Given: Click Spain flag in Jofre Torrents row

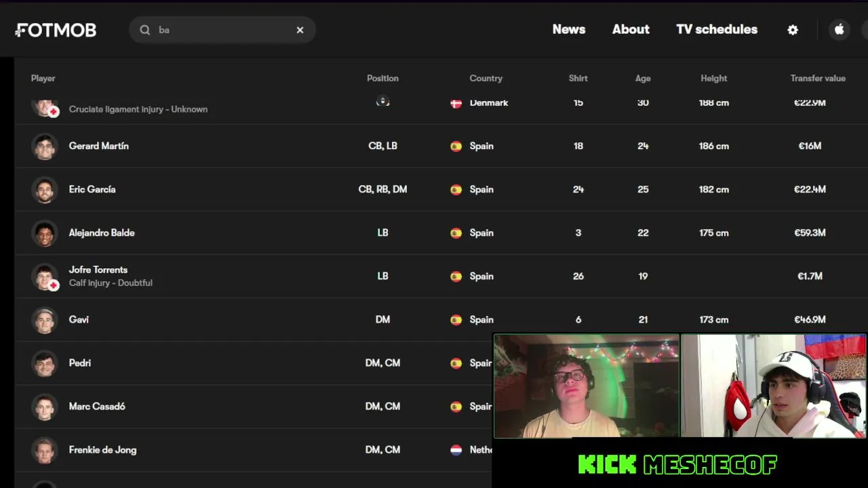Looking at the screenshot, I should [456, 276].
